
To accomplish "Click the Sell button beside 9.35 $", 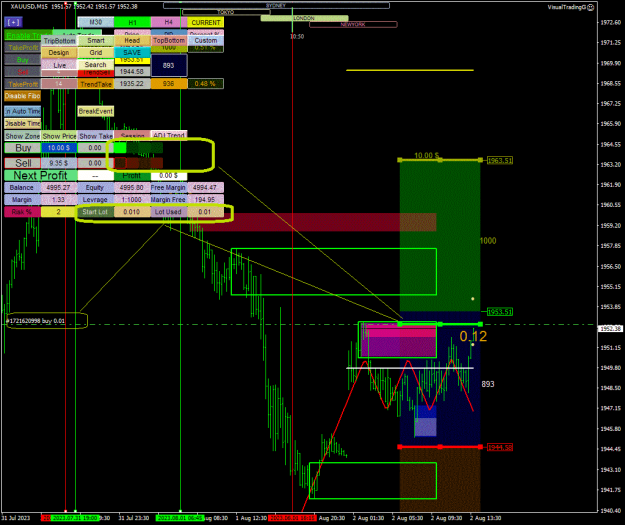I will (x=23, y=163).
